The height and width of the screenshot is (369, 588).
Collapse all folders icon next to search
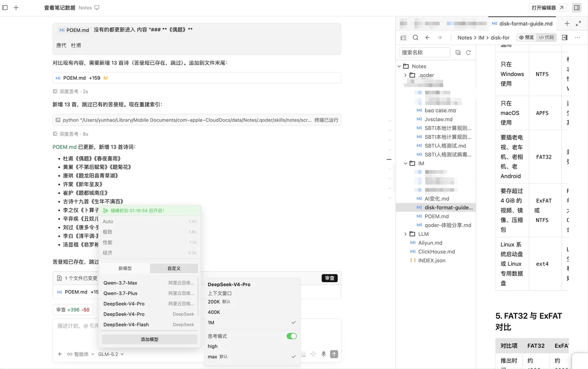(x=458, y=52)
